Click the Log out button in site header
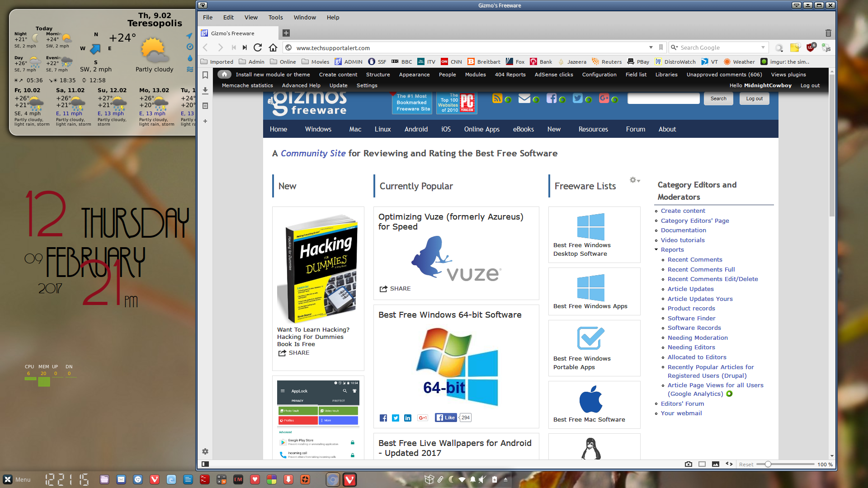This screenshot has height=488, width=868. (755, 99)
